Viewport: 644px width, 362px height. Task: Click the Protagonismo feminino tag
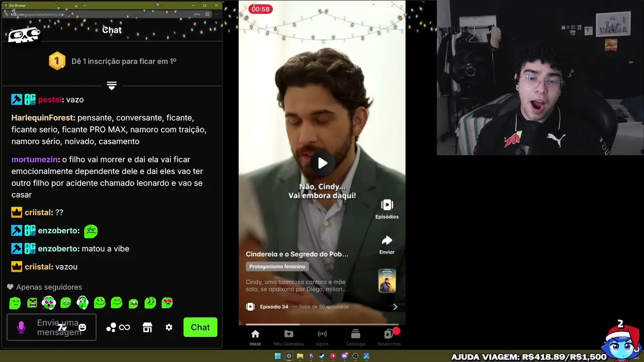coord(277,266)
